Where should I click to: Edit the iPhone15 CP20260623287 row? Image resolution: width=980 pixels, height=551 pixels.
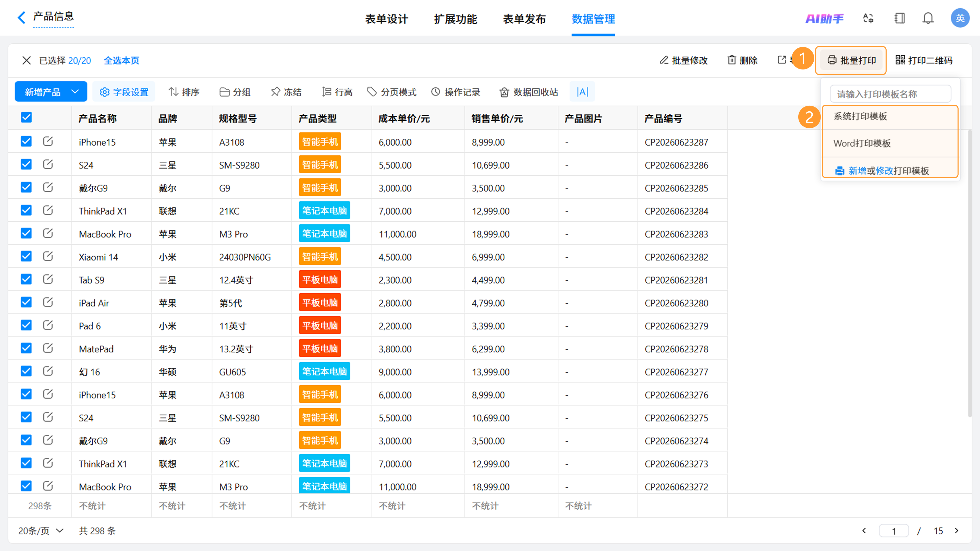coord(48,141)
